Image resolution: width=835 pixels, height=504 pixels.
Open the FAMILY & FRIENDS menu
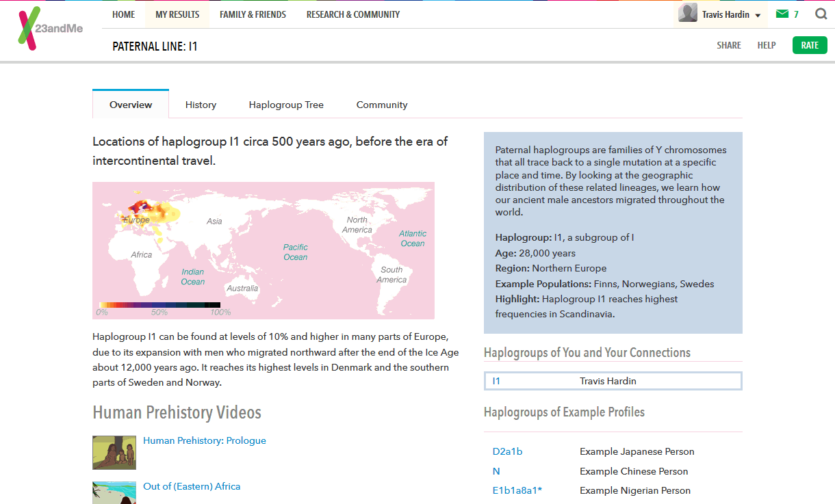point(253,14)
